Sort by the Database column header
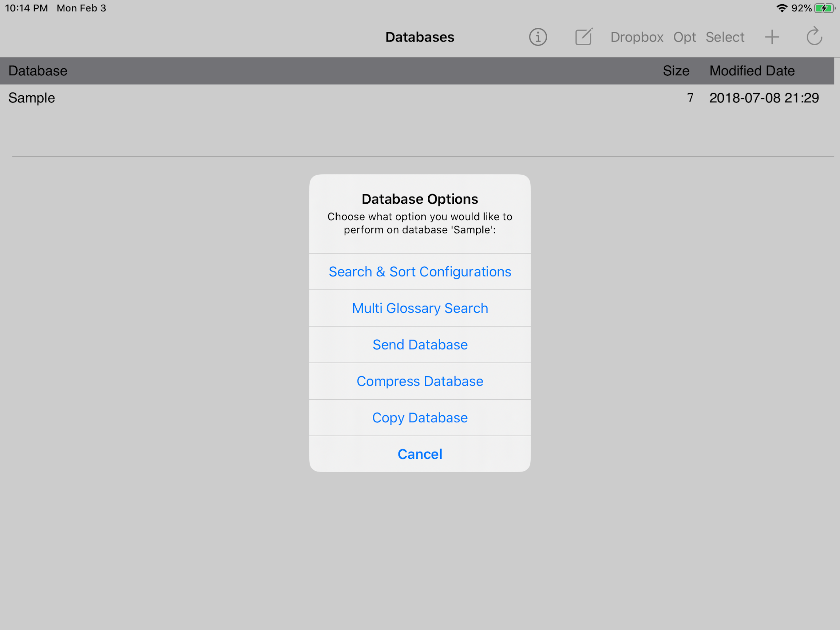The width and height of the screenshot is (840, 630). click(38, 71)
